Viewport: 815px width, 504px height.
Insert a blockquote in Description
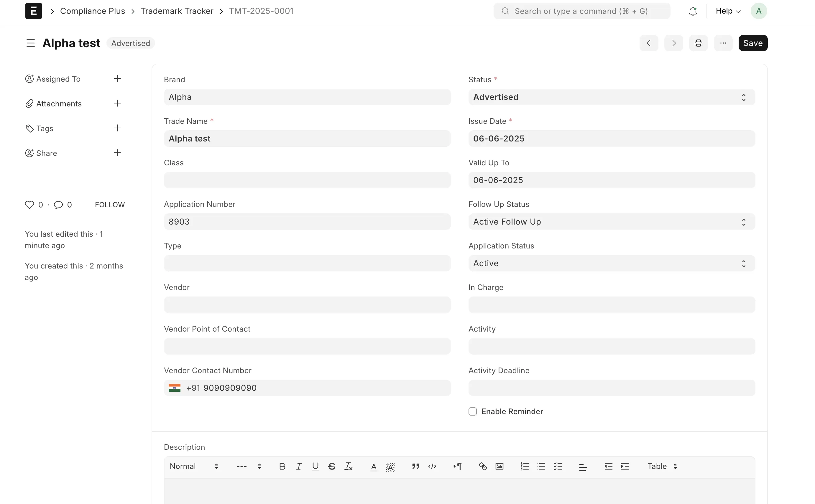(415, 466)
